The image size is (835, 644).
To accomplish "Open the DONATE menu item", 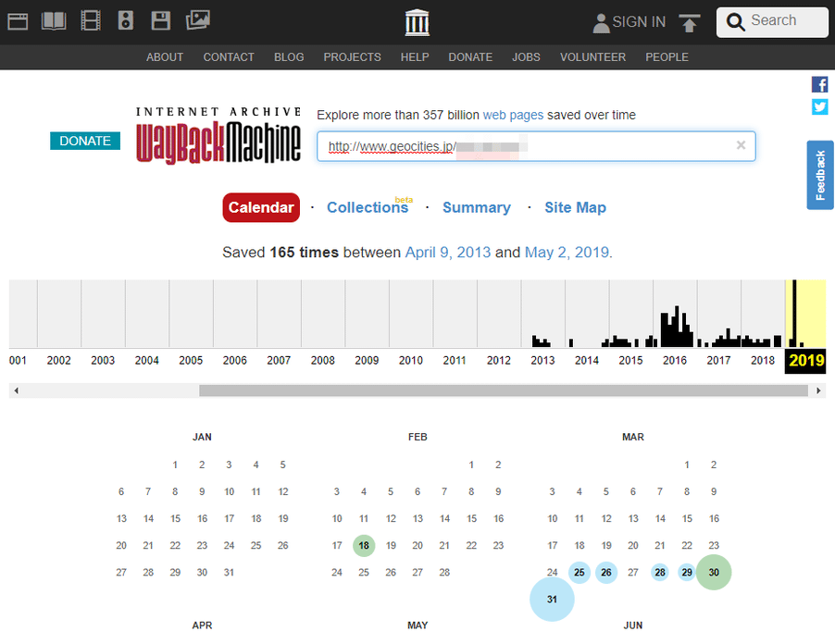I will pyautogui.click(x=470, y=57).
